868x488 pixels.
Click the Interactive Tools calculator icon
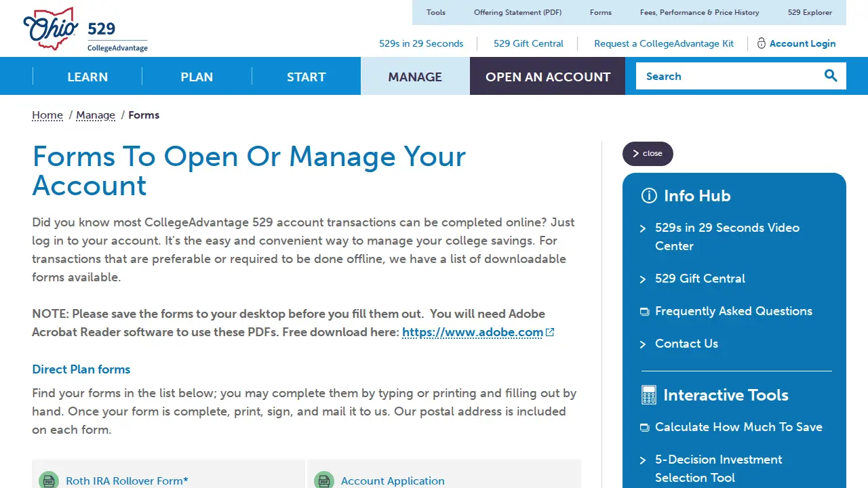coord(649,395)
